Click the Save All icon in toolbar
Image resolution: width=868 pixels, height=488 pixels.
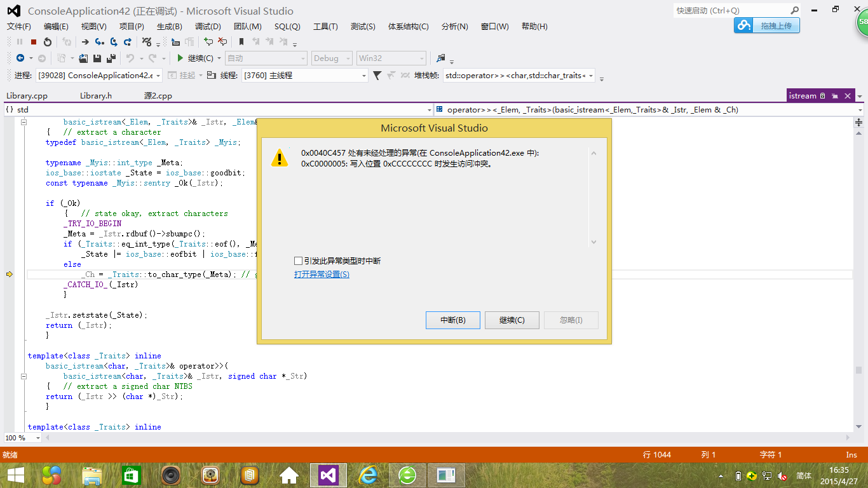tap(111, 58)
